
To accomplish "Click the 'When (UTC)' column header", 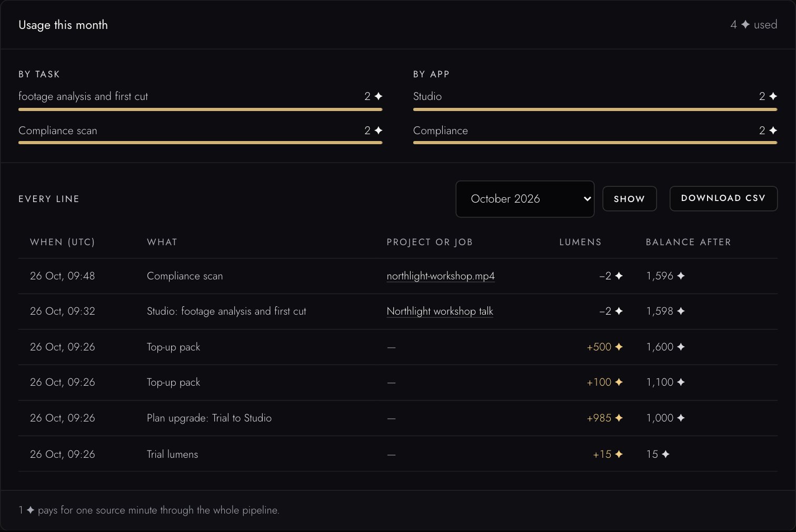I will tap(63, 242).
